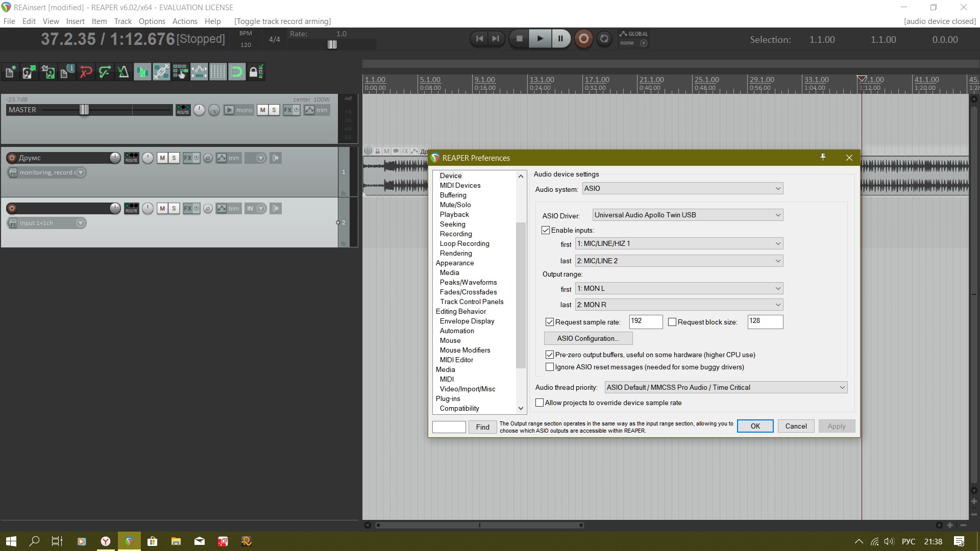Click the red Undo arrow icon
980x551 pixels.
point(86,72)
